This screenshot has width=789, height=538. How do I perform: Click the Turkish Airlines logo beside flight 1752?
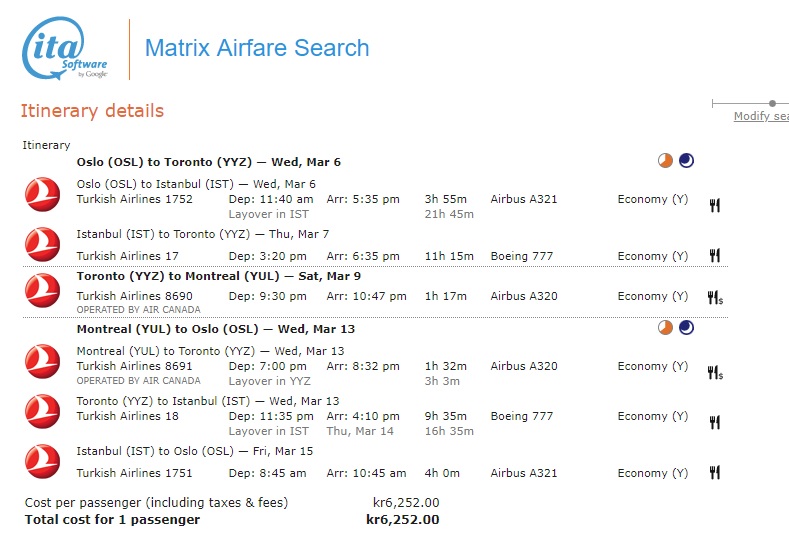point(42,194)
